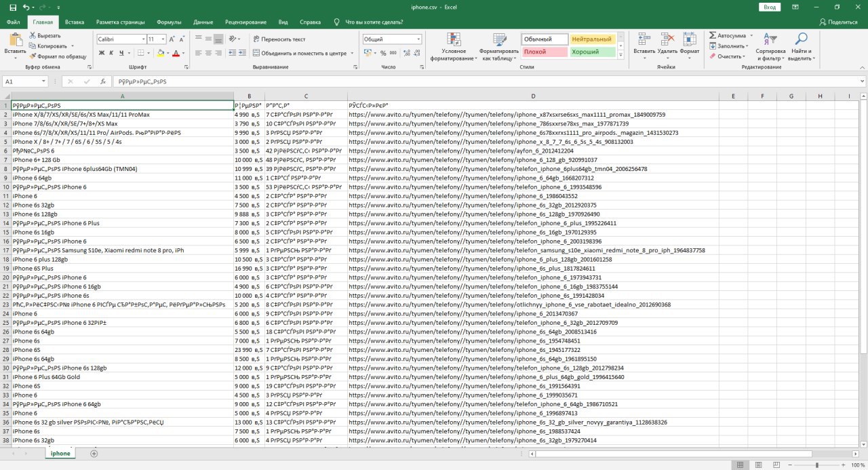Click the thousands separator 000 icon
Image resolution: width=868 pixels, height=470 pixels.
tap(393, 53)
